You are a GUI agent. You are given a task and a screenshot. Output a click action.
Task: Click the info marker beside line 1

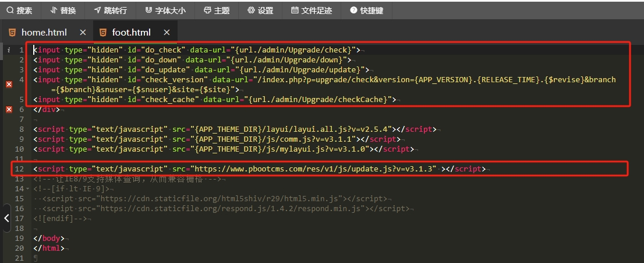tap(9, 50)
